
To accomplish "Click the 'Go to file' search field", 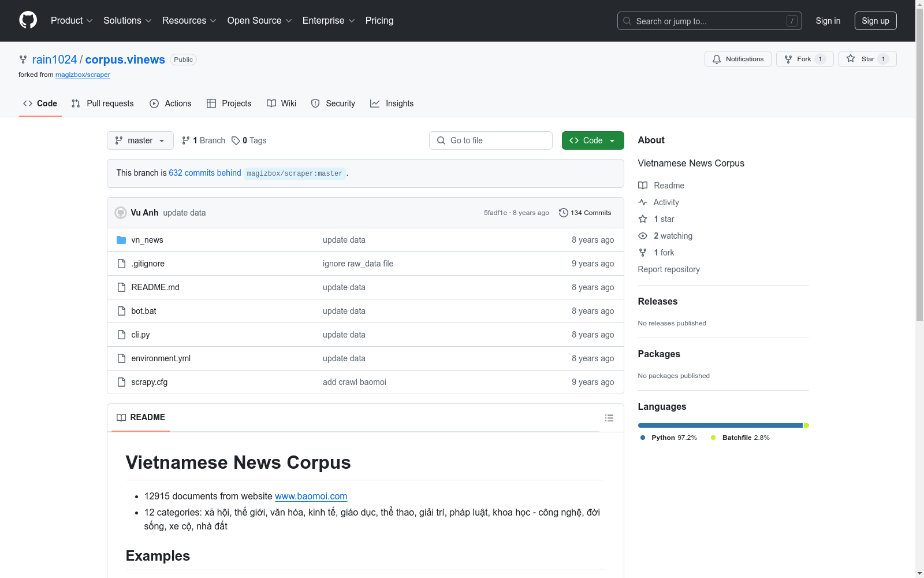I will click(x=491, y=140).
